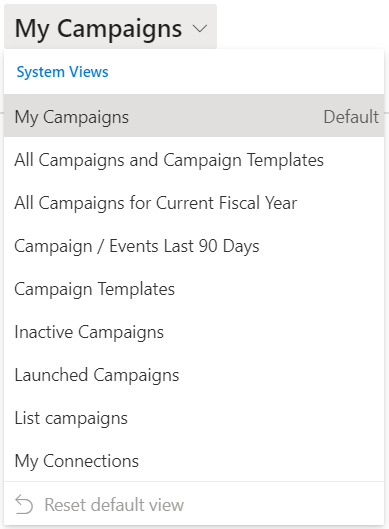Switch to My Connections view
This screenshot has width=389, height=529.
194,461
